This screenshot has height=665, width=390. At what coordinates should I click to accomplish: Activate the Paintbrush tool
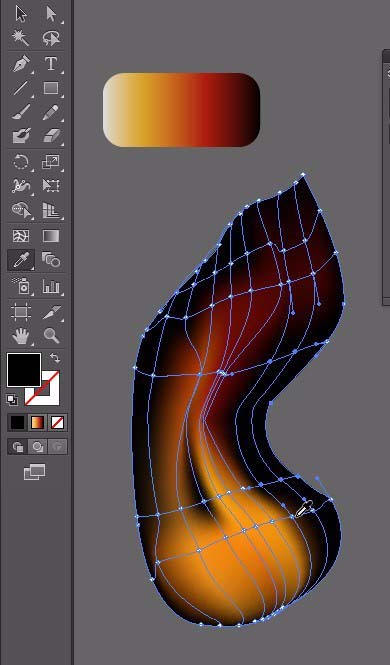21,112
